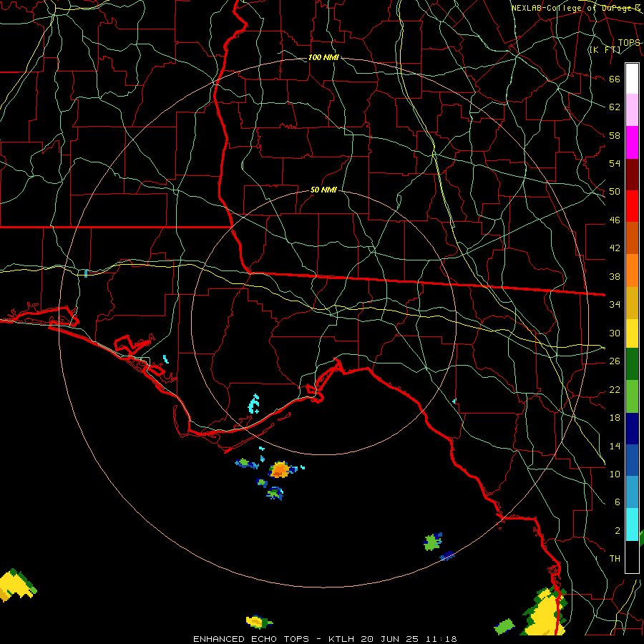This screenshot has width=644, height=644.
Task: Click the '54' scale value
Action: [x=615, y=163]
